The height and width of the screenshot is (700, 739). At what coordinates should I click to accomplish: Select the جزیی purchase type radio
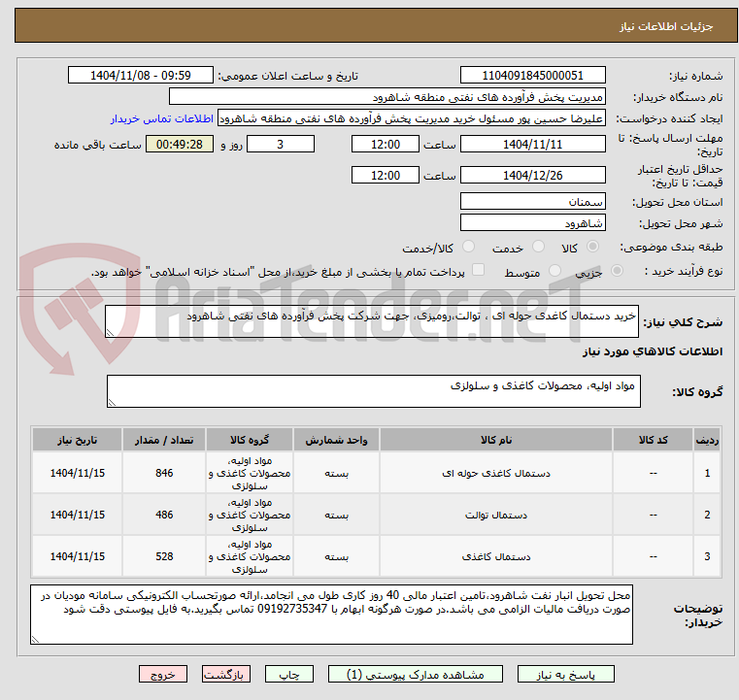coord(617,271)
